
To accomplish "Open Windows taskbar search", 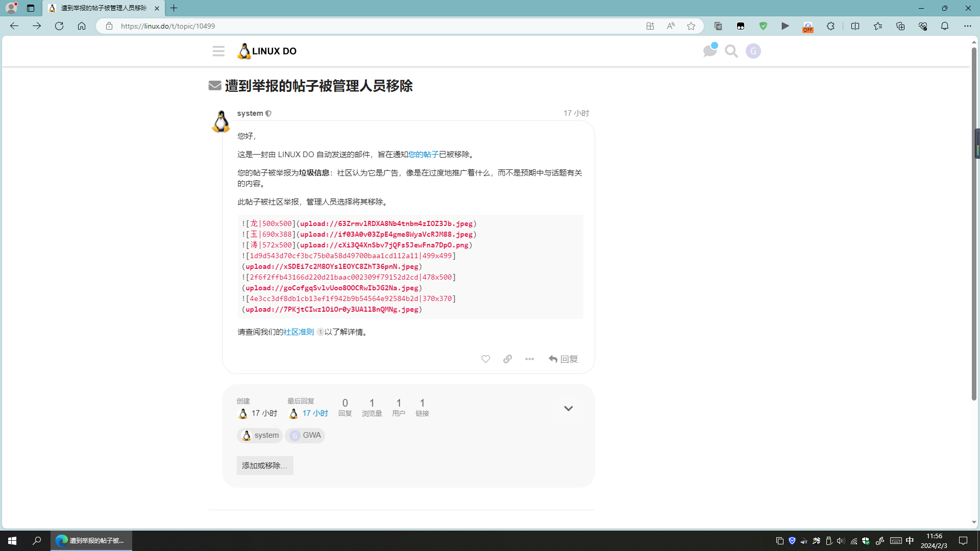I will [x=37, y=541].
